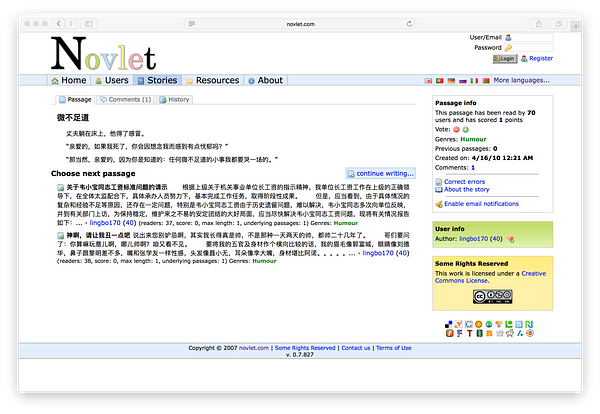The width and height of the screenshot is (600, 414).
Task: Open a new browser tab
Action: 576,26
